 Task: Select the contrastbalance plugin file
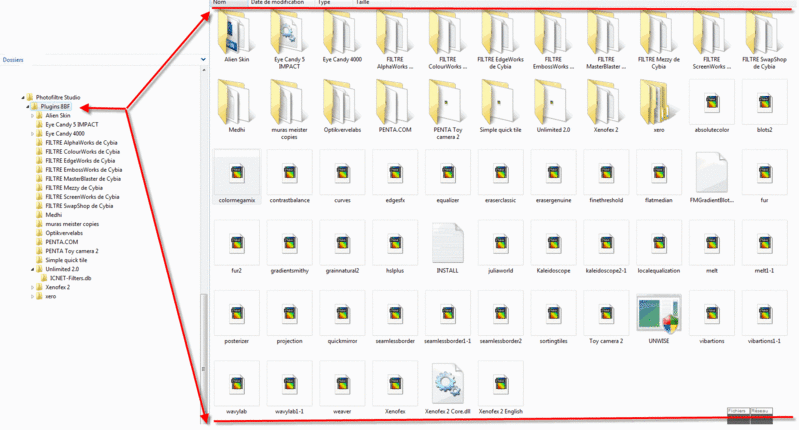[x=289, y=173]
